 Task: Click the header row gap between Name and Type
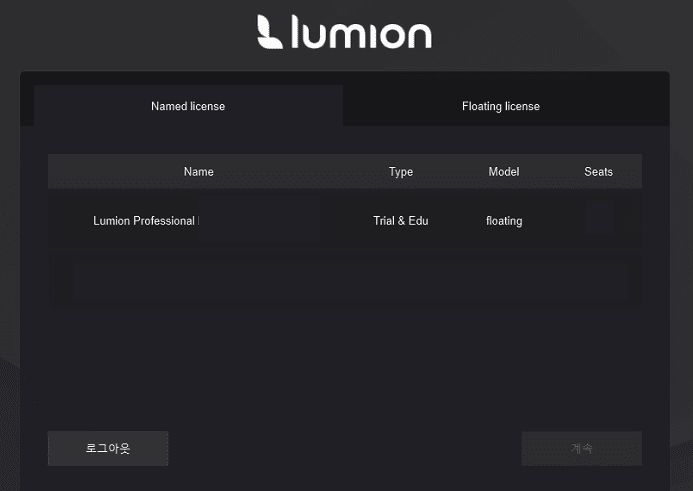point(300,172)
